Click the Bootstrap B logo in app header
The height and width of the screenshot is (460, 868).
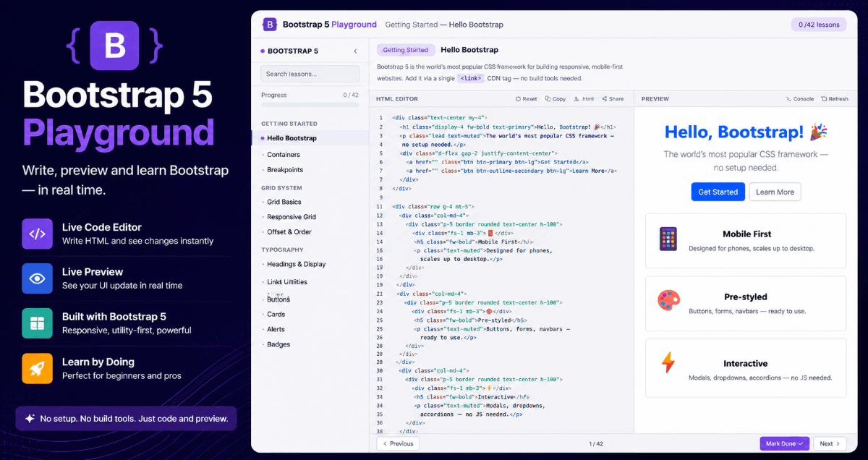point(269,25)
